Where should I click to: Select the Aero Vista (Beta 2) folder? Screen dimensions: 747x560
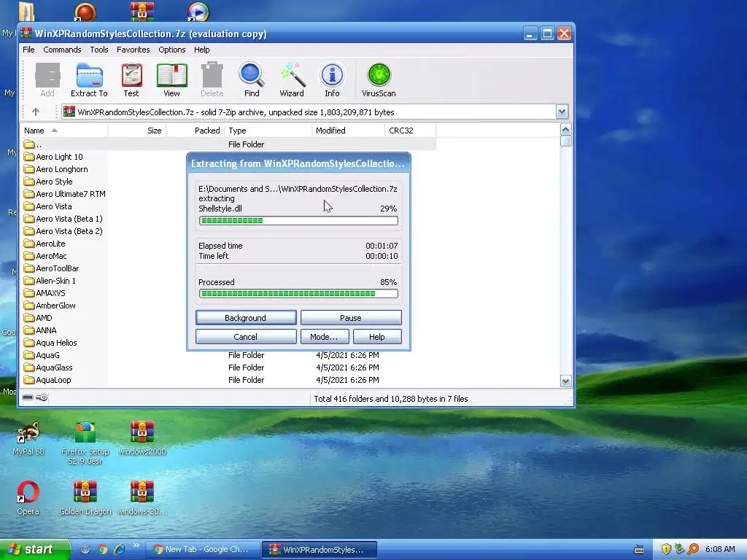click(x=63, y=231)
